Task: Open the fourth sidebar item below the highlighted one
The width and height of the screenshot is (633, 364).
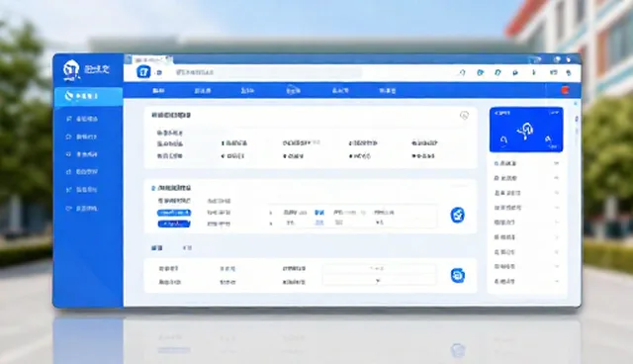Action: pyautogui.click(x=82, y=172)
